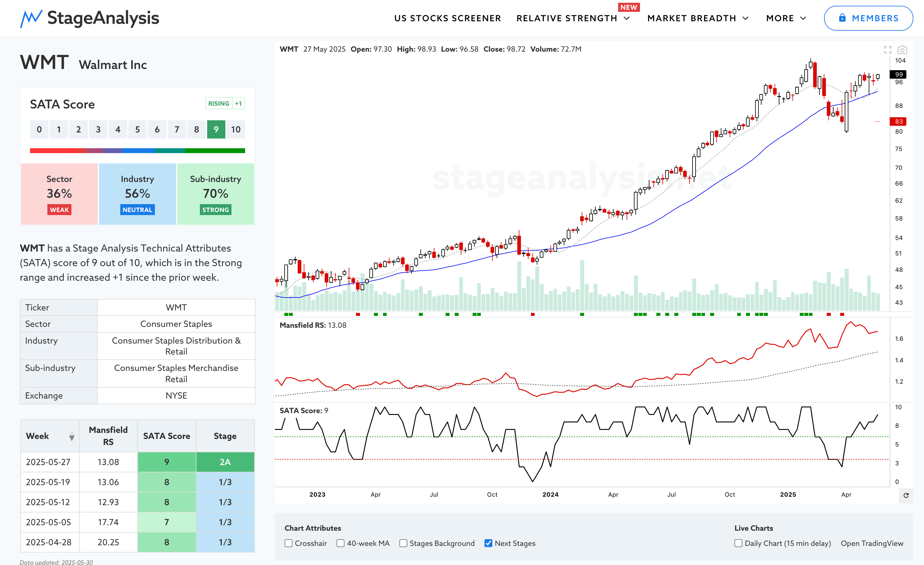Viewport: 924px width, 565px height.
Task: Click the Data updated 2025-05-30 note
Action: click(x=56, y=562)
